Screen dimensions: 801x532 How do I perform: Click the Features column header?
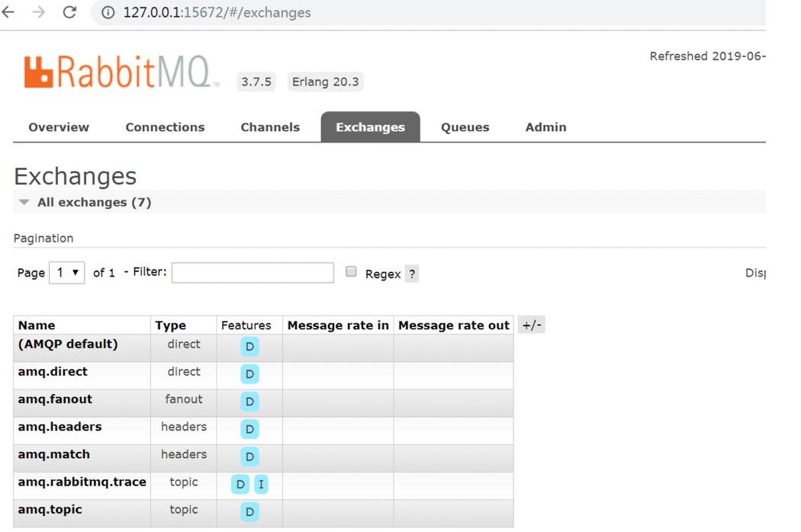[x=246, y=325]
